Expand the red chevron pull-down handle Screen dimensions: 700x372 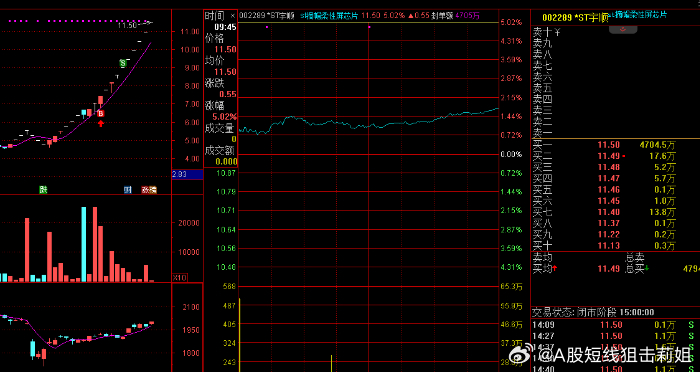(x=623, y=29)
